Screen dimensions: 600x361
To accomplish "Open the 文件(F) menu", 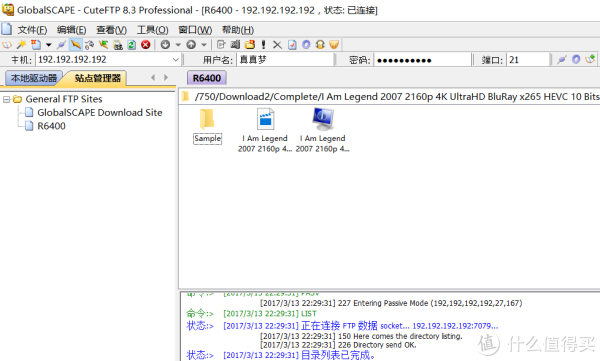I will coord(32,30).
